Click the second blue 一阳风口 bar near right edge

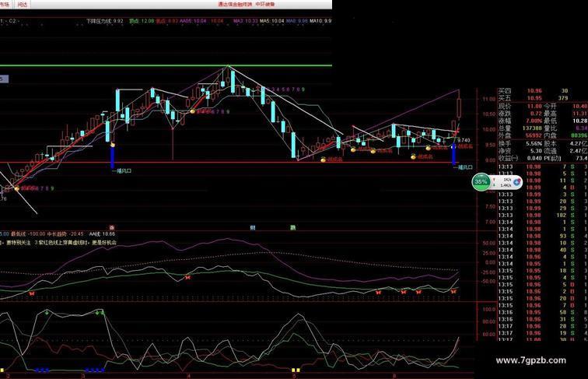tap(453, 155)
